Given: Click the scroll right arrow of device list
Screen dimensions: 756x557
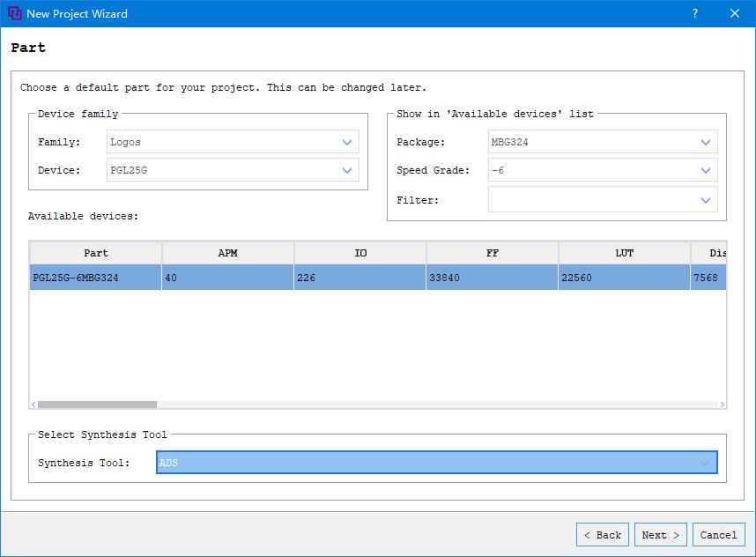Looking at the screenshot, I should [722, 405].
